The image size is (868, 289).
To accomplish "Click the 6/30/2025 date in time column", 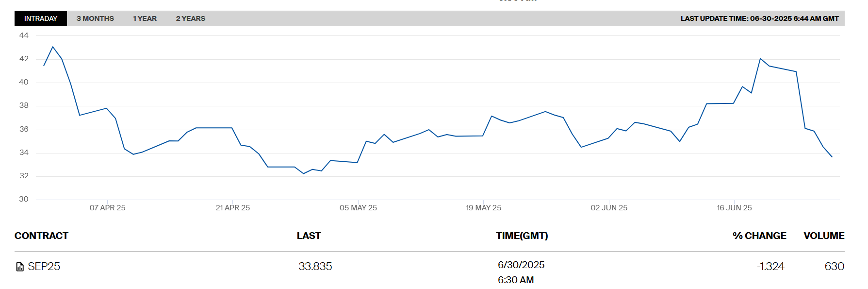I will click(521, 265).
